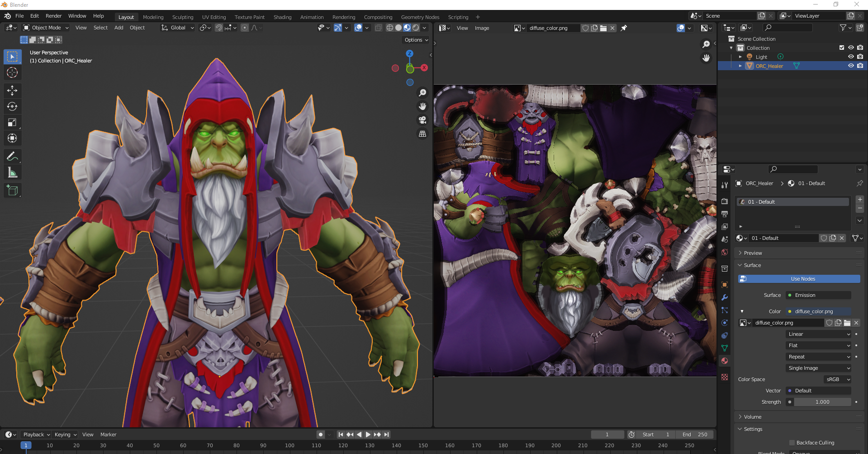The height and width of the screenshot is (454, 868).
Task: Open the Render properties tab
Action: click(x=725, y=201)
